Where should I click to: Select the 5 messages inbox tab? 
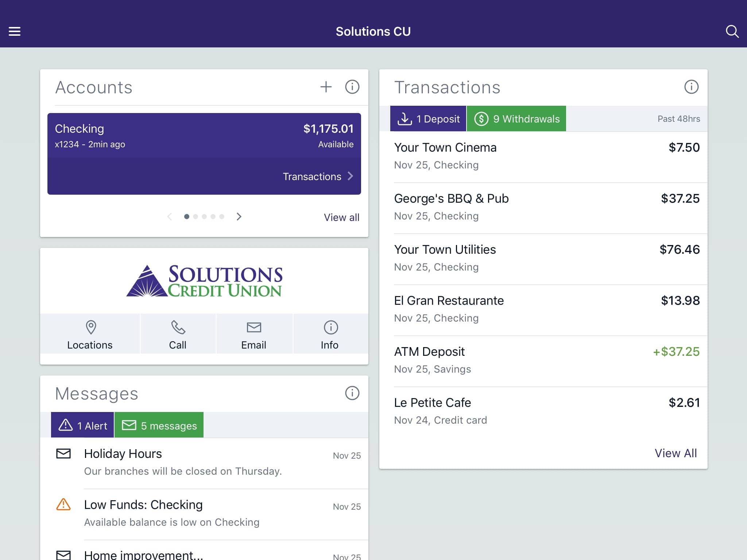tap(159, 425)
